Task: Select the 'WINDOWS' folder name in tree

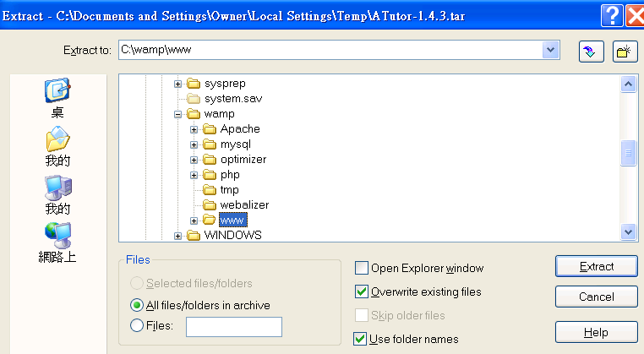Action: point(233,236)
